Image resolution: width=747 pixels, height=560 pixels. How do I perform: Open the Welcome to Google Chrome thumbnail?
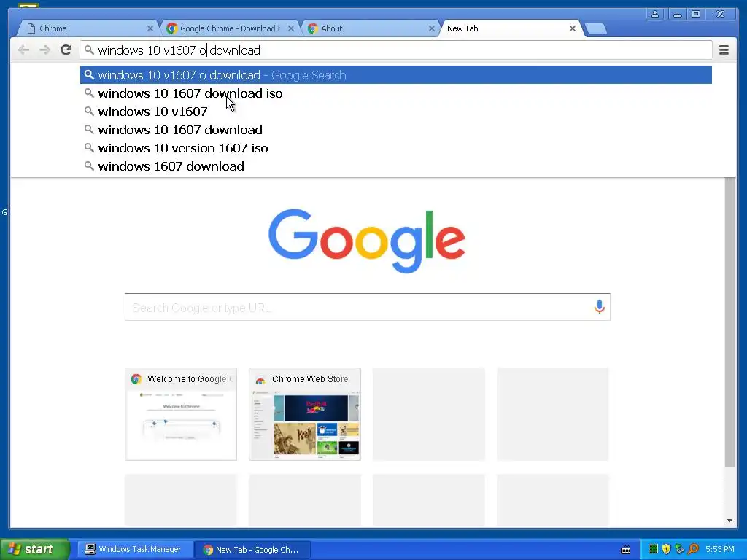[181, 414]
